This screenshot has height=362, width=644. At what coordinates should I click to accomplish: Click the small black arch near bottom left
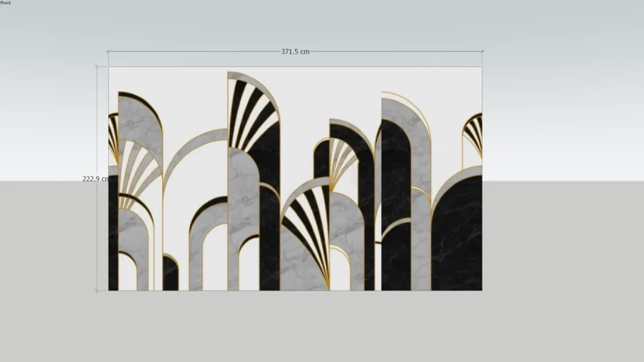[171, 274]
